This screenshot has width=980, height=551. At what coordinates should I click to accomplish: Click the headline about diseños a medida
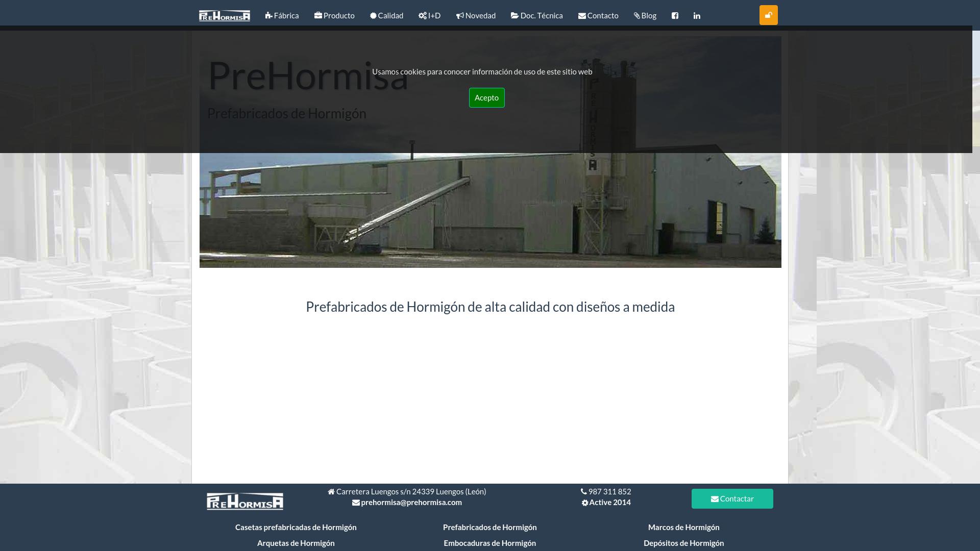[490, 307]
